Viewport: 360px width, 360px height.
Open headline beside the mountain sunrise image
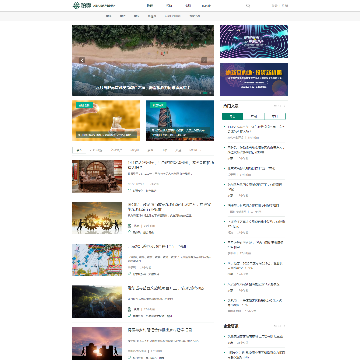pyautogui.click(x=166, y=288)
